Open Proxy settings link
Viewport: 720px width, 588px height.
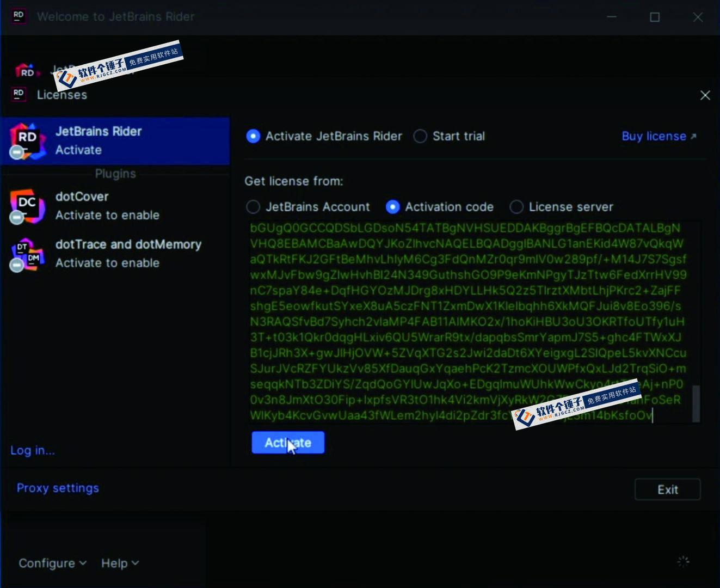[58, 488]
